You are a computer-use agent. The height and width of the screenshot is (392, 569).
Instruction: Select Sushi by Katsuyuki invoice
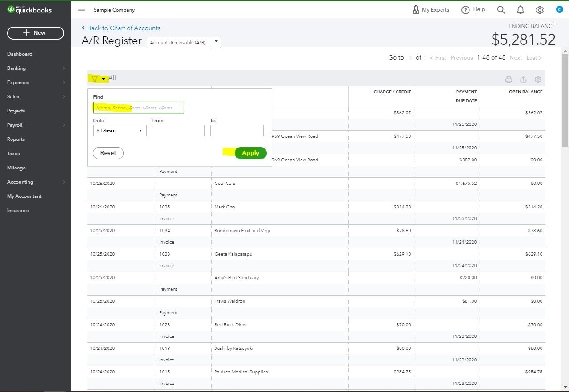coord(316,354)
